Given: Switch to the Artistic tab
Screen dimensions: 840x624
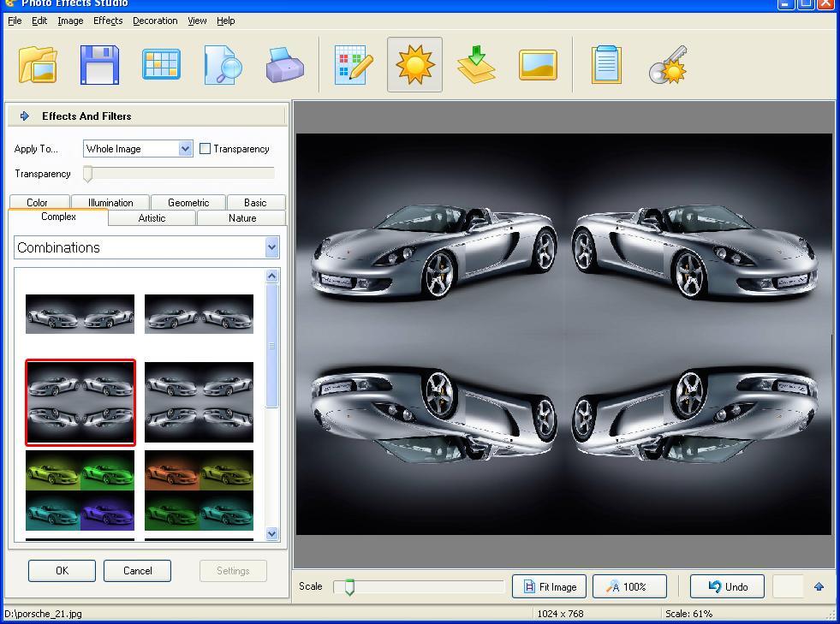Looking at the screenshot, I should [151, 218].
